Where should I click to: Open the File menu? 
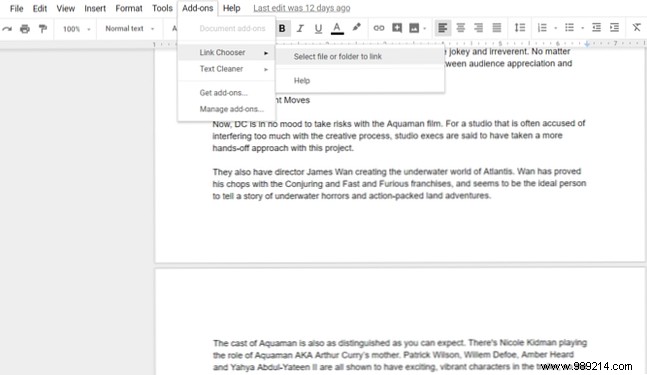tap(17, 8)
